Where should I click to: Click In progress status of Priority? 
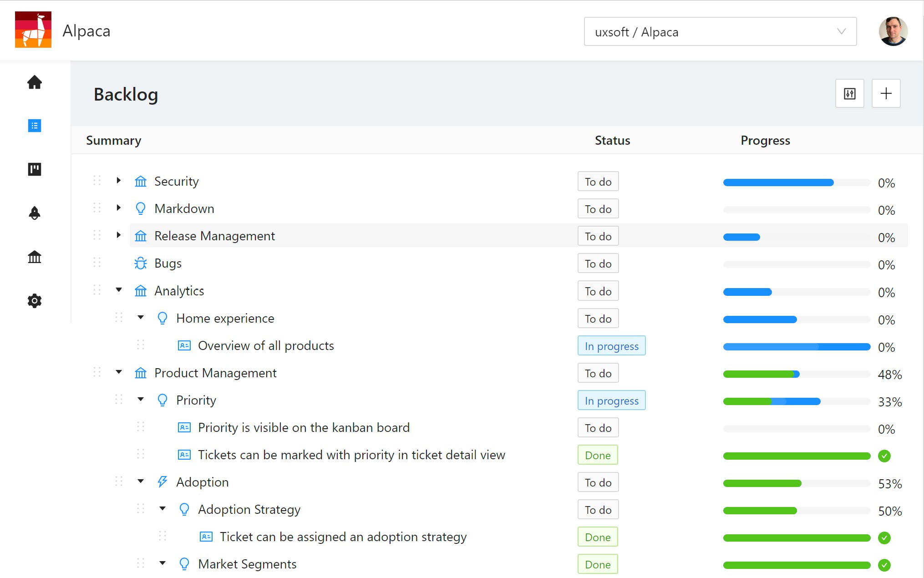611,401
